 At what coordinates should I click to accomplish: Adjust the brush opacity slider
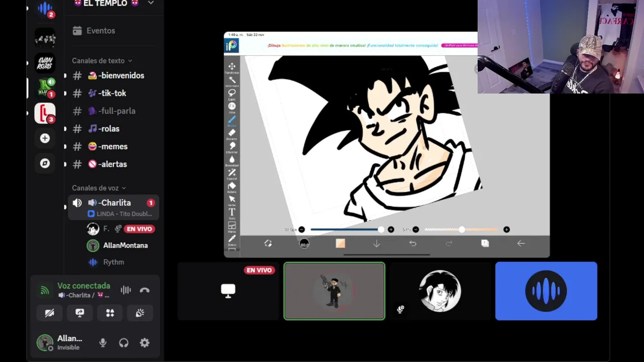(461, 230)
